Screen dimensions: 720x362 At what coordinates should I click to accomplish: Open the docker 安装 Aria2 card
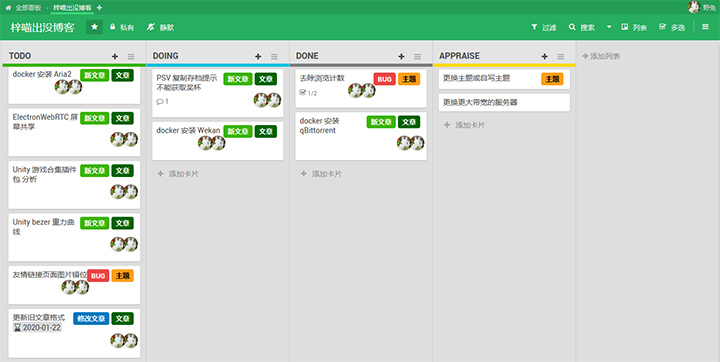(74, 86)
